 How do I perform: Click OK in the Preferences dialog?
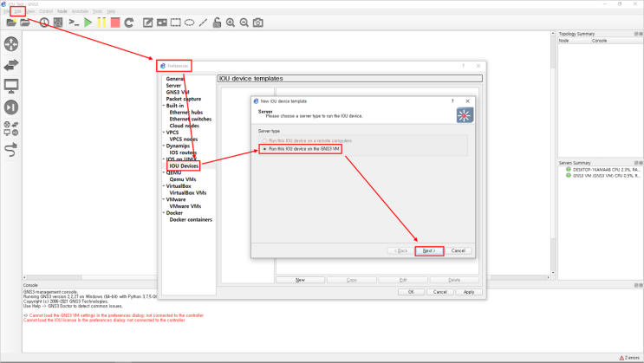(x=411, y=292)
